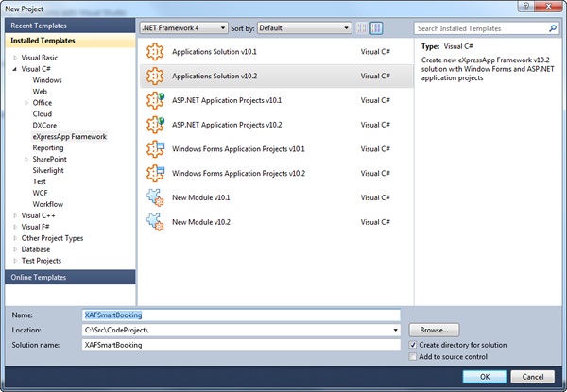The height and width of the screenshot is (392, 567).
Task: Click the Applications Solution v10.2 template icon
Action: (155, 76)
